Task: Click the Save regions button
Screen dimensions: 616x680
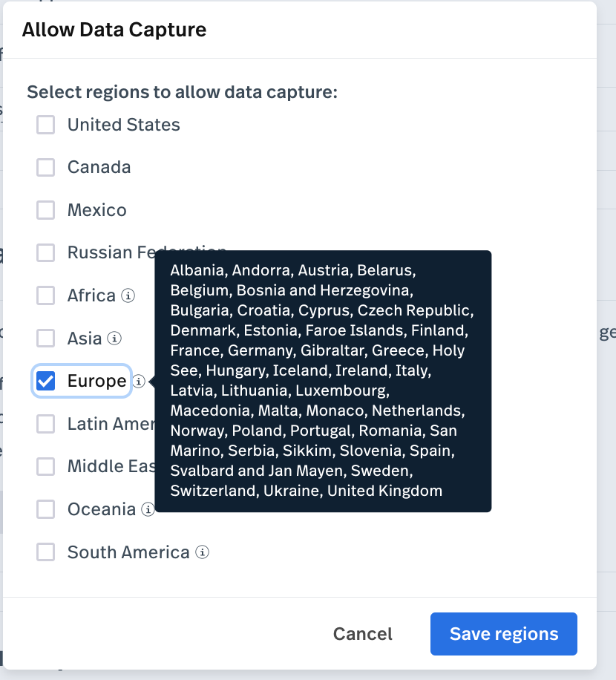Action: (504, 633)
